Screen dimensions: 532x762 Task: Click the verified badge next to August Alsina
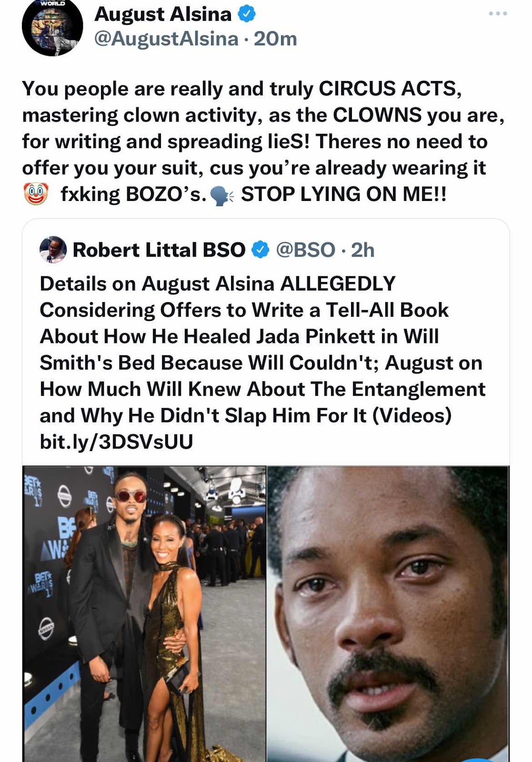247,14
